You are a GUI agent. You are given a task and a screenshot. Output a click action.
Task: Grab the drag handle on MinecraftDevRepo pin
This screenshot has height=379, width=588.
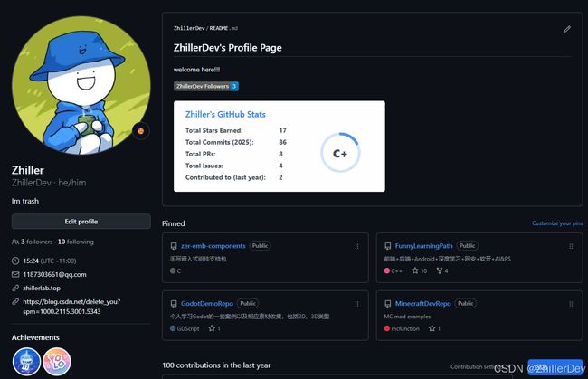pos(571,304)
